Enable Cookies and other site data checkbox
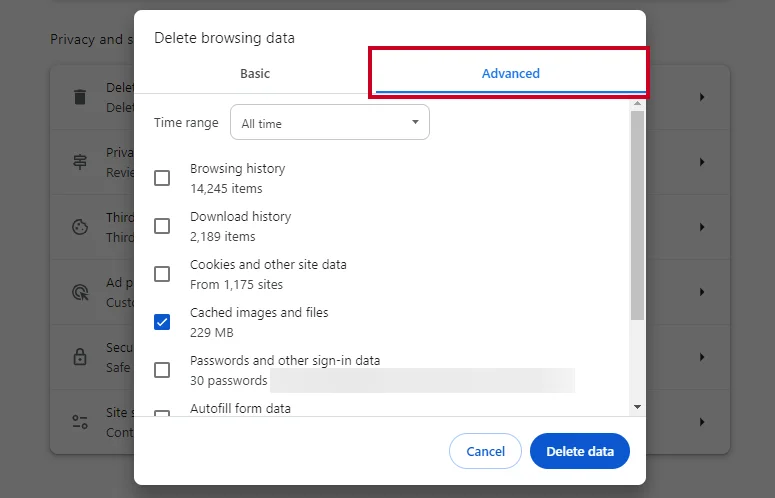The image size is (775, 498). click(x=162, y=274)
